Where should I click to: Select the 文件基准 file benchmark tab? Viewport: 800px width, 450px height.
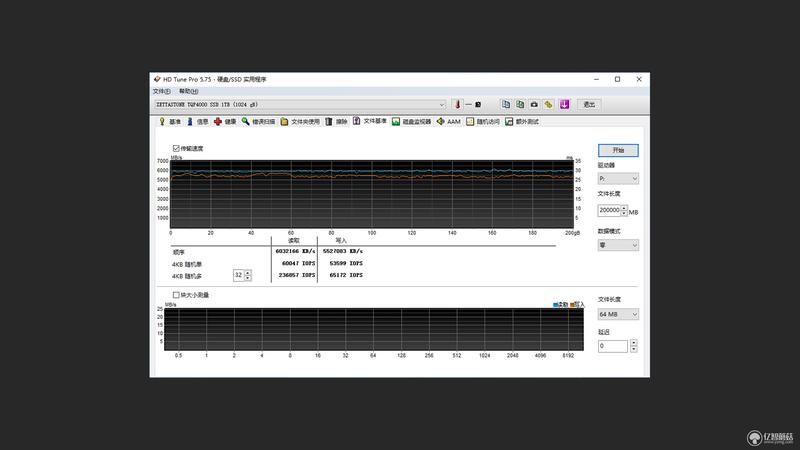[370, 121]
